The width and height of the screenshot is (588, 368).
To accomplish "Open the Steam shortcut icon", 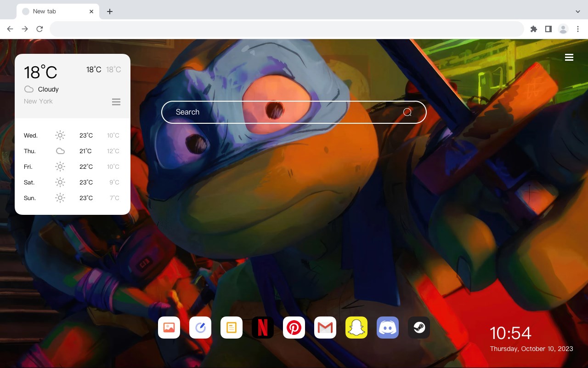I will point(419,328).
